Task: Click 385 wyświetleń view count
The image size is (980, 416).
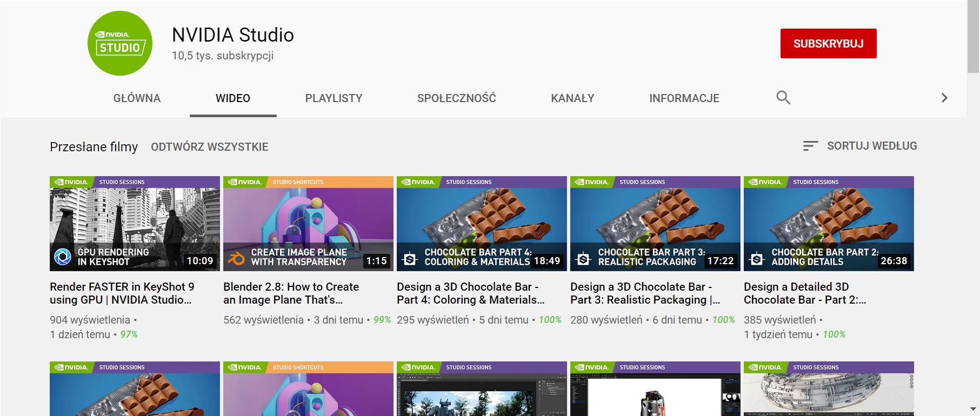Action: [780, 320]
